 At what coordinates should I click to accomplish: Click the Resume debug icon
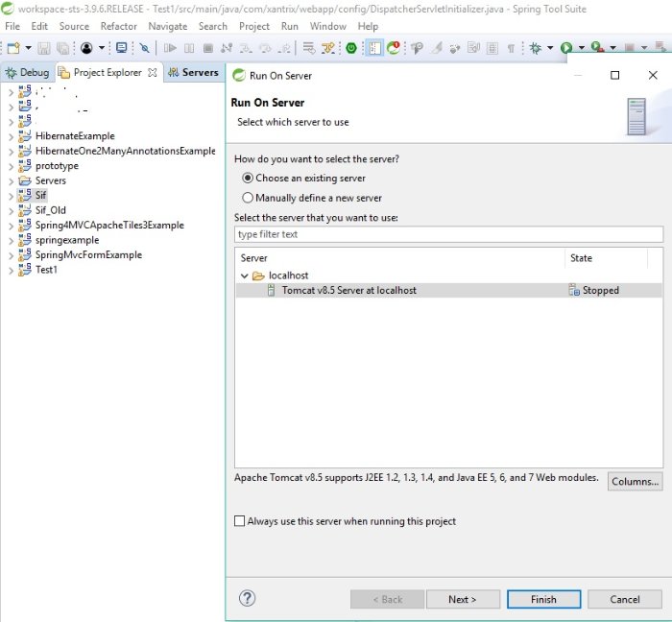coord(170,48)
